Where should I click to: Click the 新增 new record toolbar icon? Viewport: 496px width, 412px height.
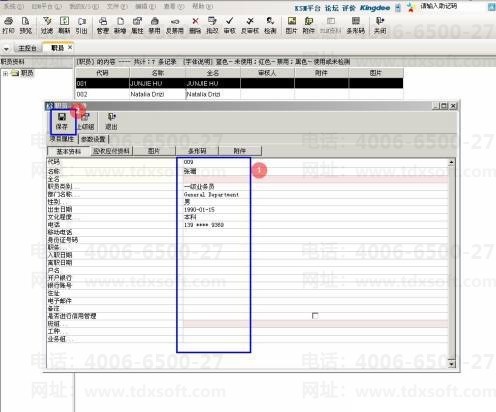(120, 26)
